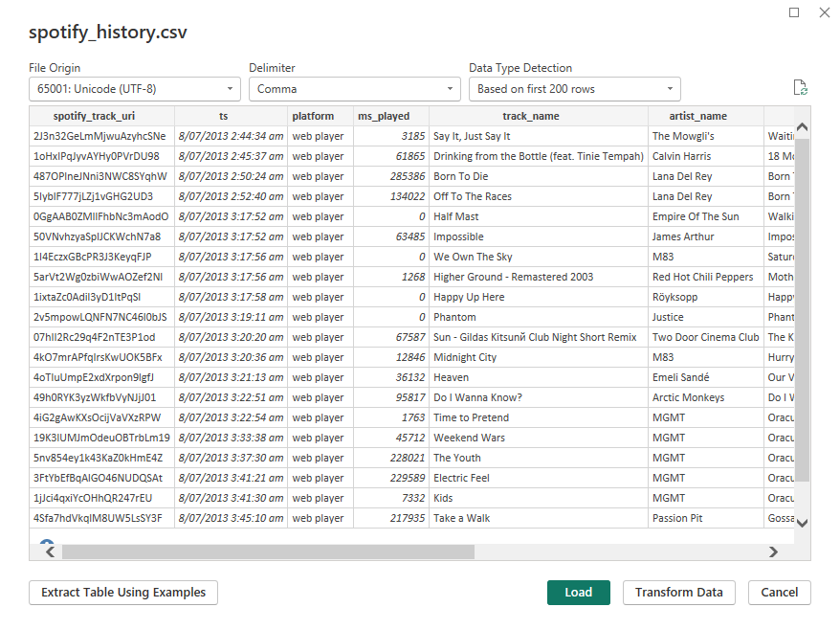Click the Load button
This screenshot has height=630, width=840.
(x=579, y=593)
